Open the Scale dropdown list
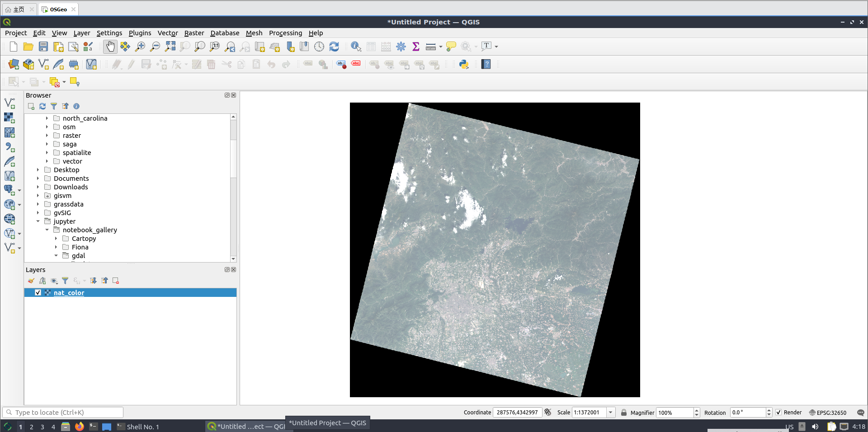 coord(611,413)
